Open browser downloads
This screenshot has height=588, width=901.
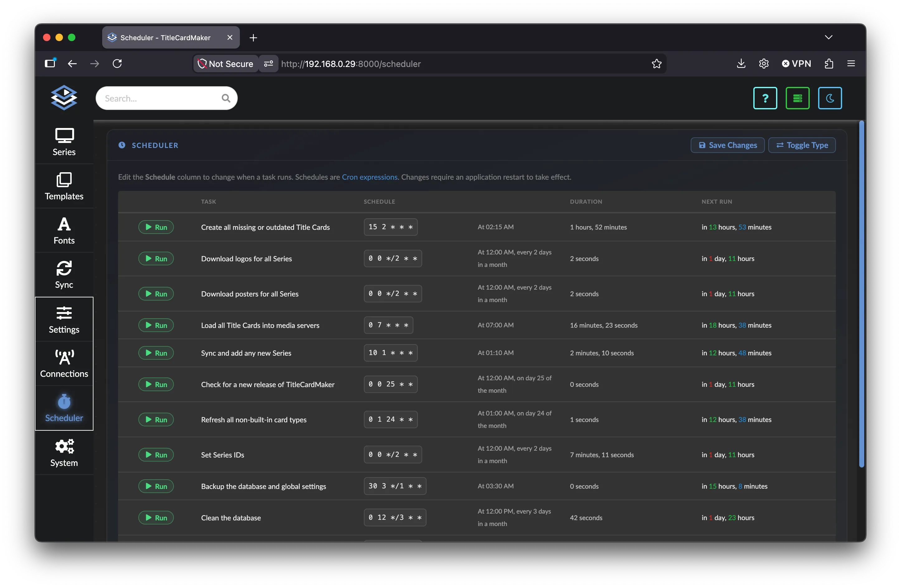[x=741, y=64]
